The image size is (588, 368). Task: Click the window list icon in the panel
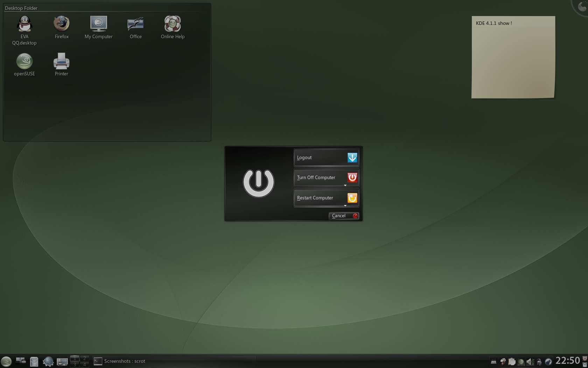point(21,361)
